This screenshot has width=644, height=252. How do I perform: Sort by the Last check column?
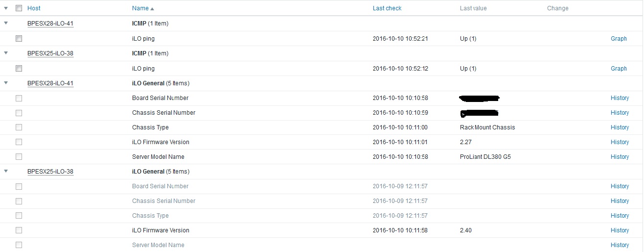coord(387,8)
